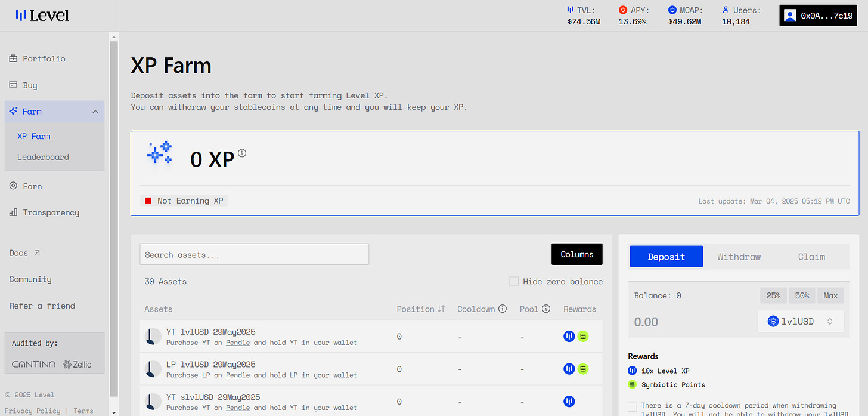Viewport: 868px width, 416px height.
Task: Click the Zellic auditor logo
Action: tap(77, 364)
